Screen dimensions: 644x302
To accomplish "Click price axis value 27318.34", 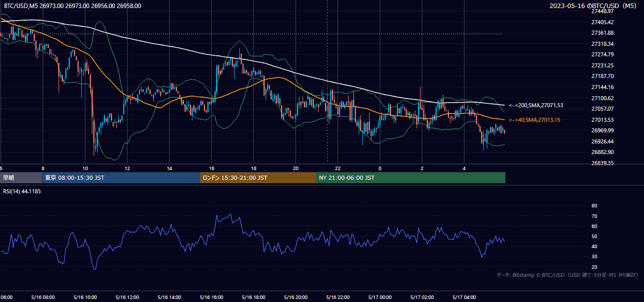I will (602, 44).
